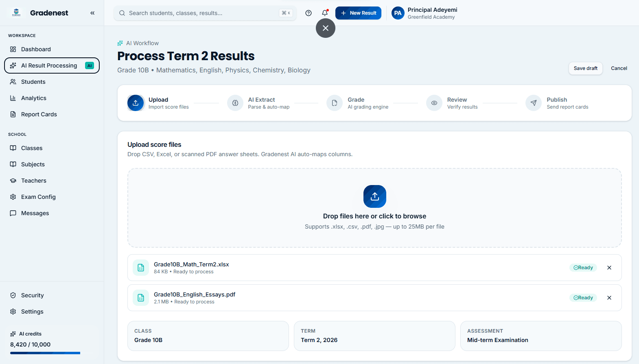Screen dimensions: 639x364
Task: Click the search magnifier icon
Action: (122, 13)
